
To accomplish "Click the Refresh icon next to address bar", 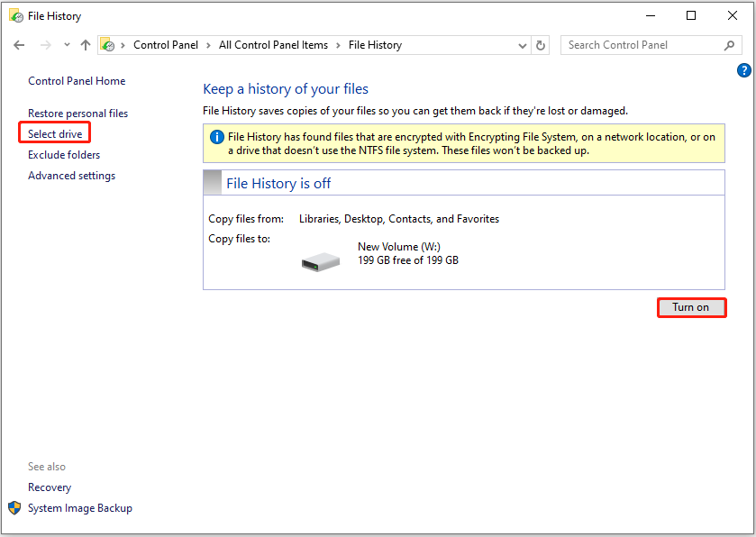I will pyautogui.click(x=540, y=44).
